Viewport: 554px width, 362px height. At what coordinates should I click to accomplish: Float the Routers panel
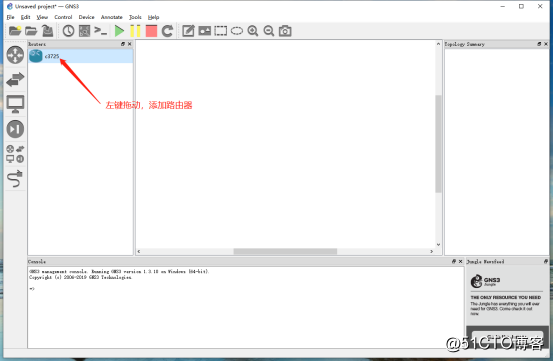123,44
